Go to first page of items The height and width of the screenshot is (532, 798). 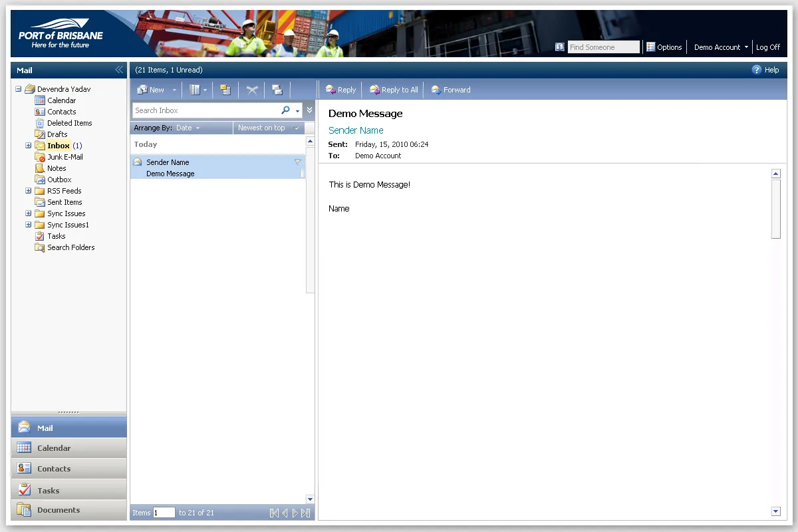274,513
